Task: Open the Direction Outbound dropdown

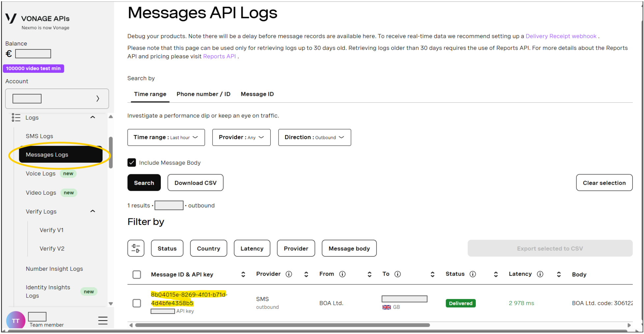Action: point(314,137)
